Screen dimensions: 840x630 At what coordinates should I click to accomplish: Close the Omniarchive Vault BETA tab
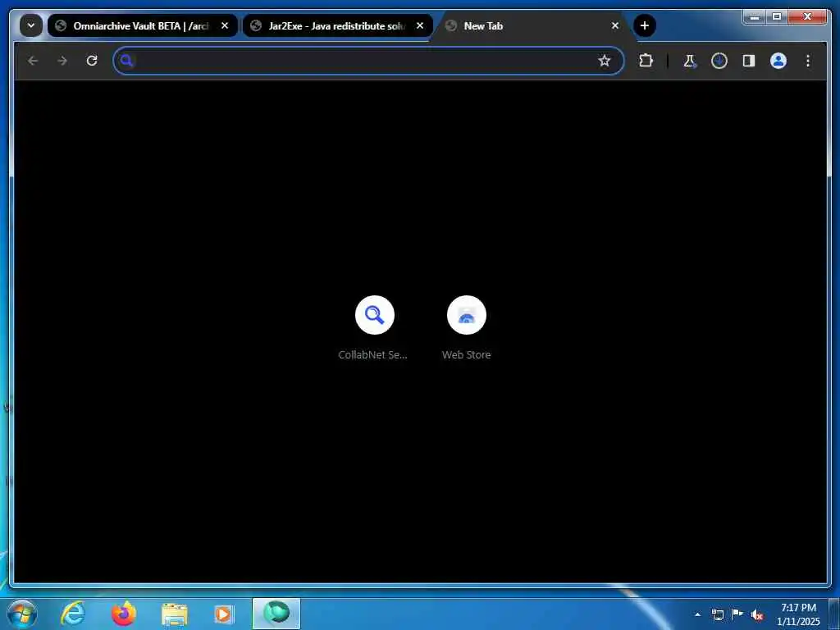(225, 25)
